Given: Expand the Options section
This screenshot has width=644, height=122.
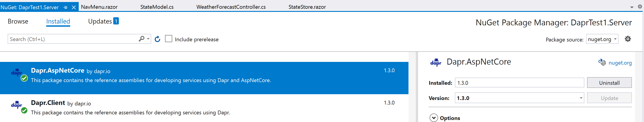Looking at the screenshot, I should pos(433,118).
